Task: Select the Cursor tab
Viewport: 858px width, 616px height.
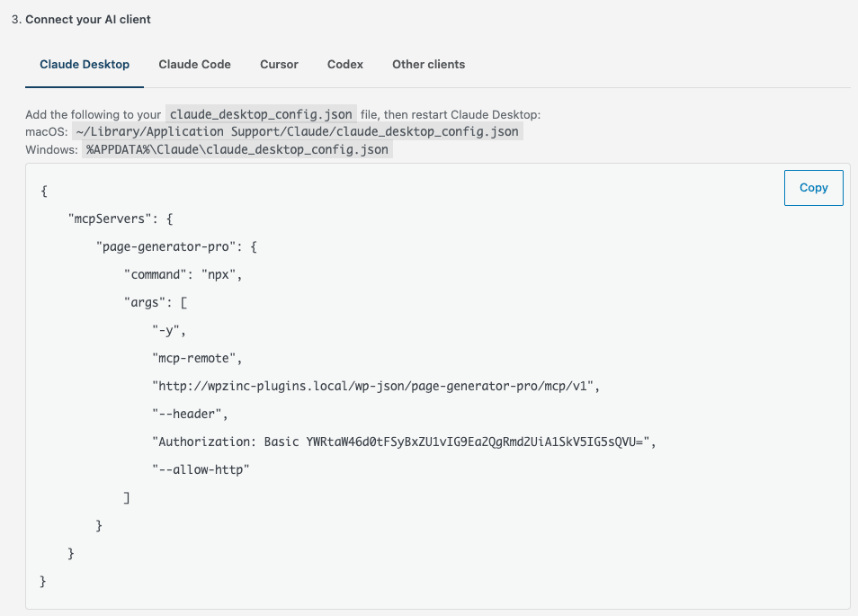Action: (279, 65)
